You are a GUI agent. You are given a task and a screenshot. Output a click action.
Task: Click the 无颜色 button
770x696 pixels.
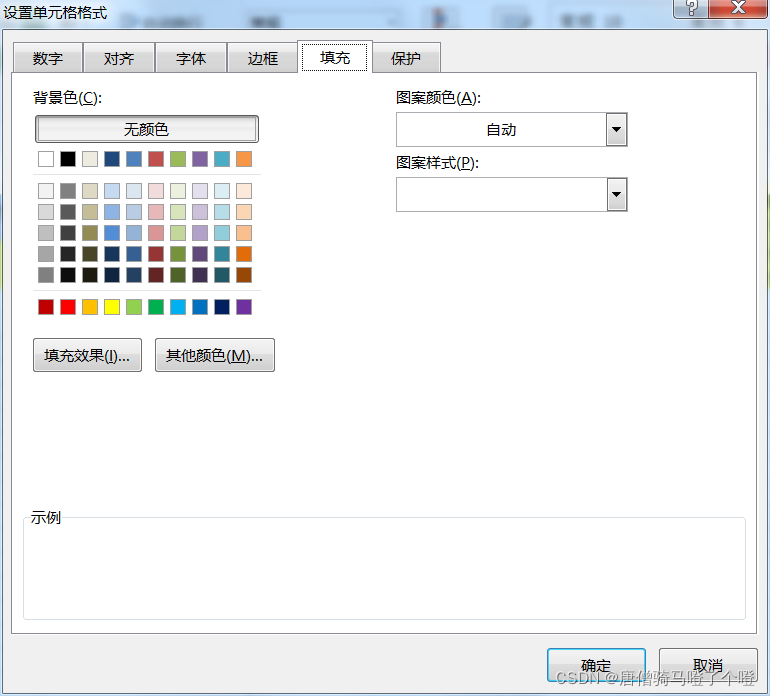point(146,129)
